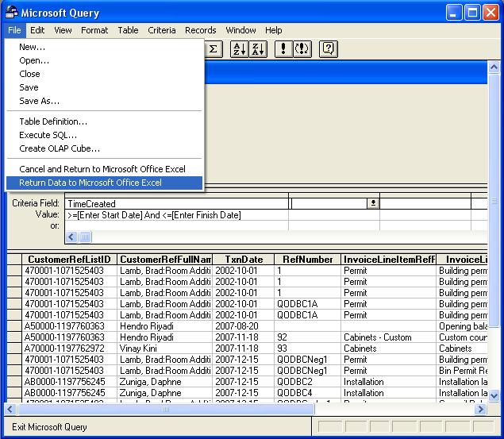Open the Window menu
This screenshot has width=504, height=439.
coord(240,30)
